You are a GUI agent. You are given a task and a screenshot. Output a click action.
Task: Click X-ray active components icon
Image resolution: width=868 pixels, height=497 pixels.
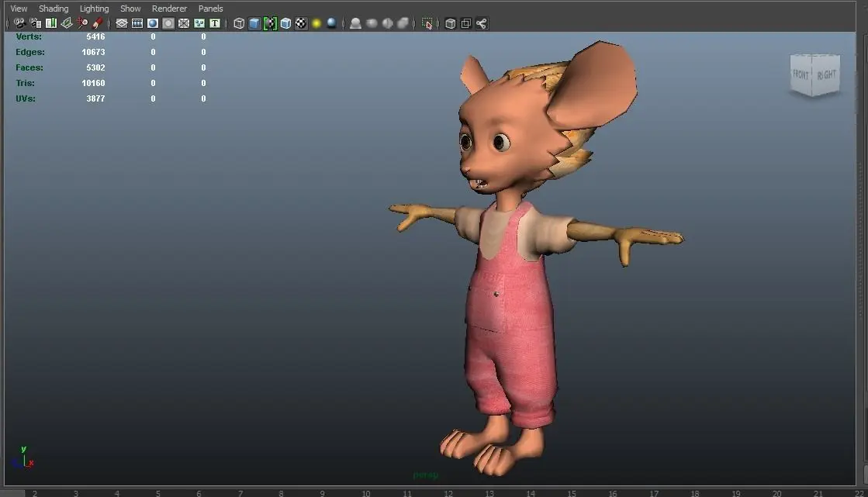pos(466,23)
